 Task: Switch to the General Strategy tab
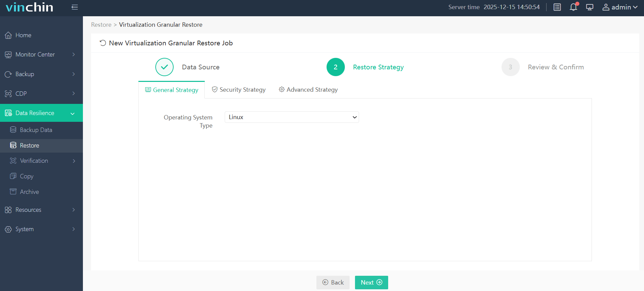pyautogui.click(x=172, y=90)
